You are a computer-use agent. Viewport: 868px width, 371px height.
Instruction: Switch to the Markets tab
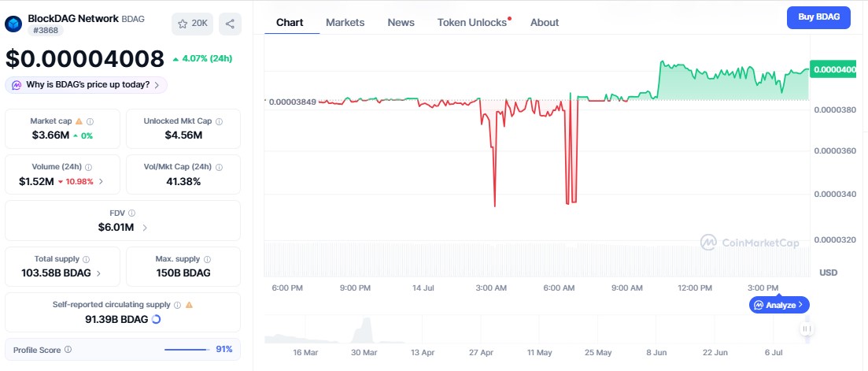(345, 23)
